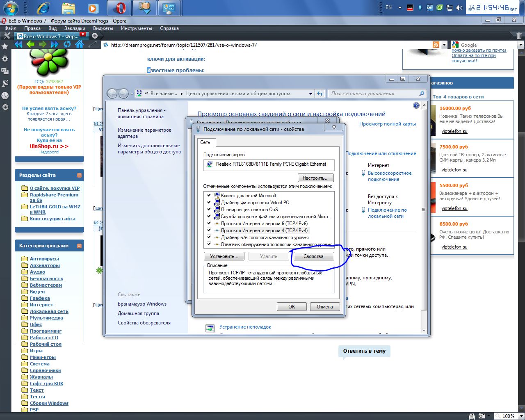Add panel with sidebar plus icon

(x=5, y=107)
